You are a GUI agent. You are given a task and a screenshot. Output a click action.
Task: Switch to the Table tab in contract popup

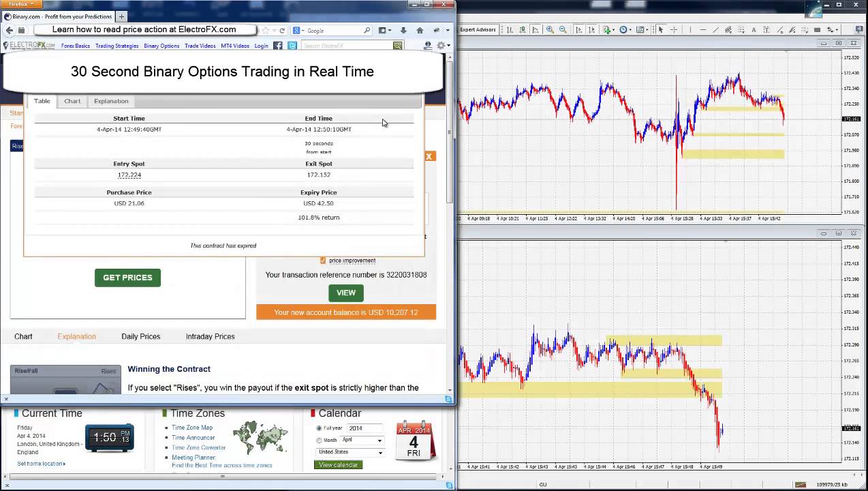42,101
